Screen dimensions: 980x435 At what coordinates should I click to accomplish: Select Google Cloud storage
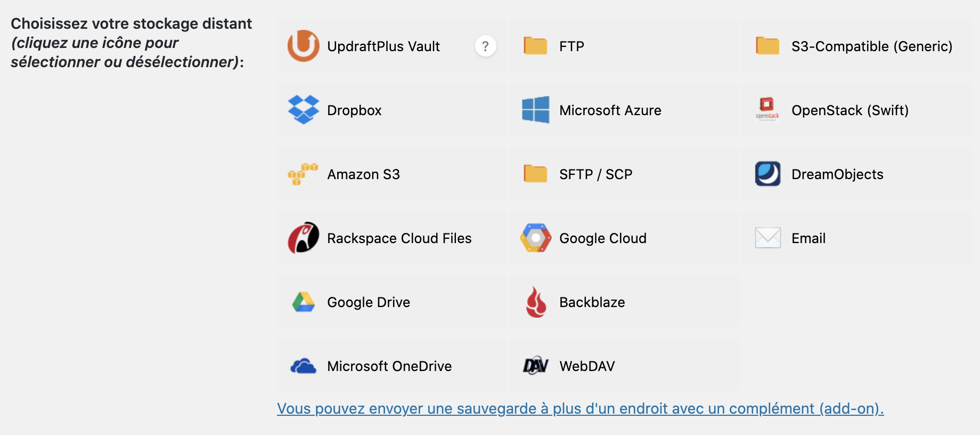click(x=536, y=238)
